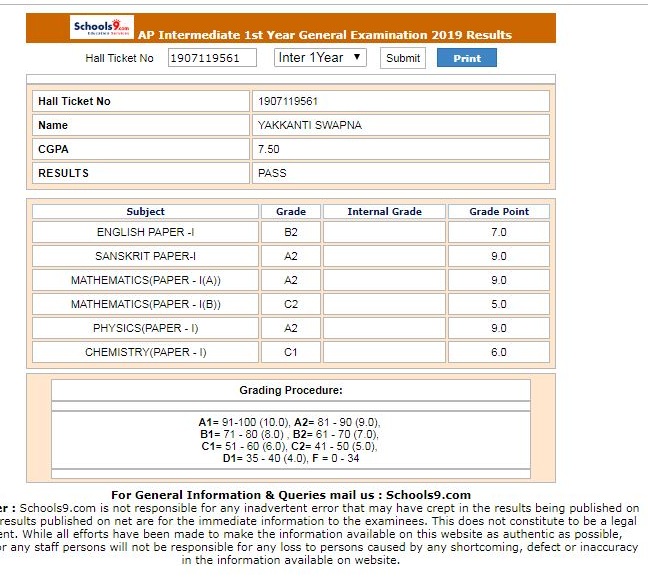Click the CGPA value 7.50

269,149
